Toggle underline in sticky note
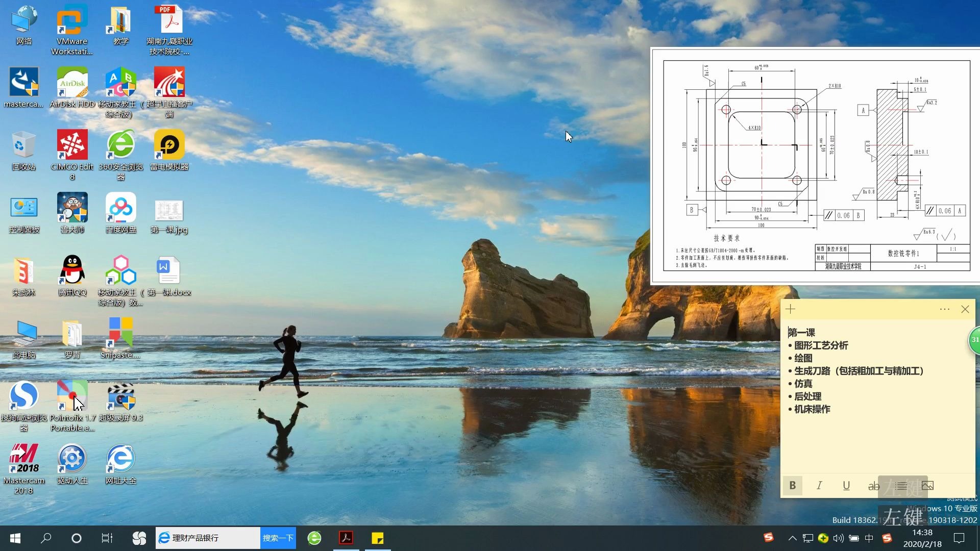The image size is (980, 551). tap(846, 486)
